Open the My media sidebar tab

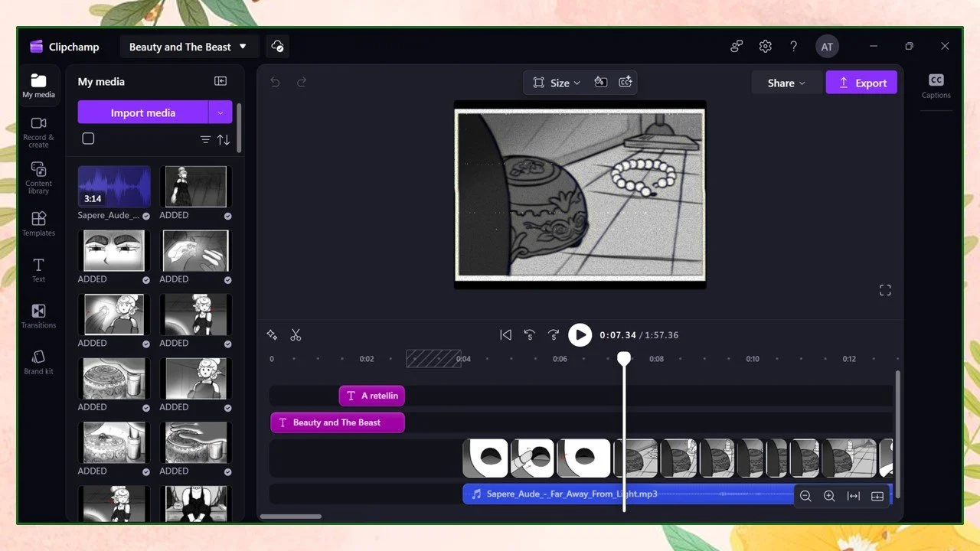click(38, 85)
